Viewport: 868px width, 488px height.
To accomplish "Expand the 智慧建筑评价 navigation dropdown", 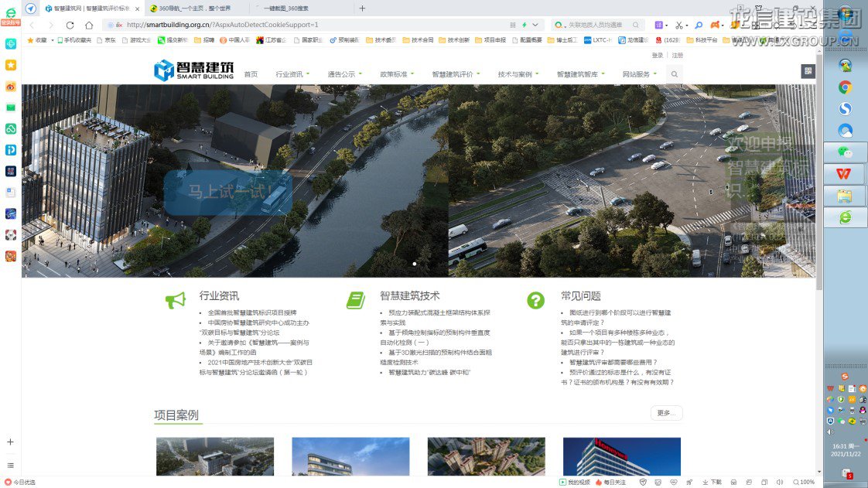I will point(455,74).
